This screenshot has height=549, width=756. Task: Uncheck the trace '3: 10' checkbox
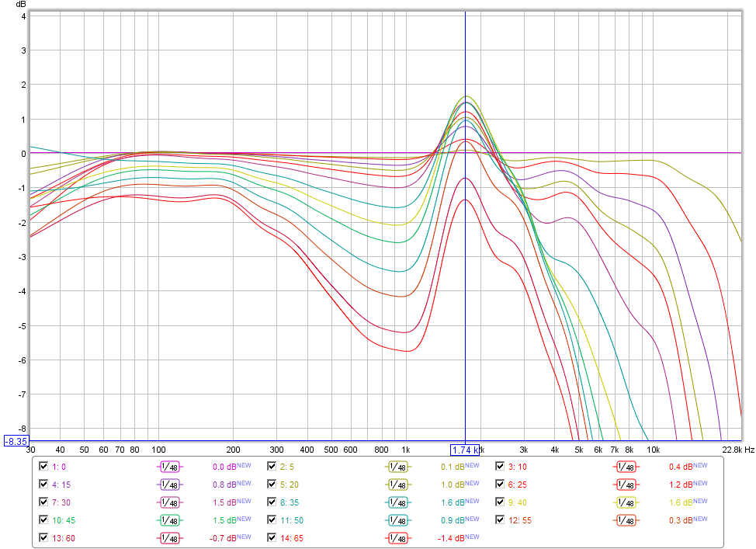pyautogui.click(x=500, y=466)
